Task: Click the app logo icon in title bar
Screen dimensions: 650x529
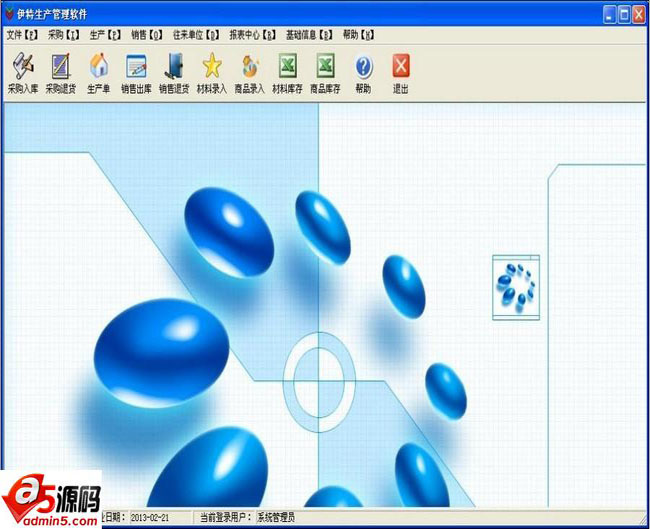Action: click(x=9, y=14)
